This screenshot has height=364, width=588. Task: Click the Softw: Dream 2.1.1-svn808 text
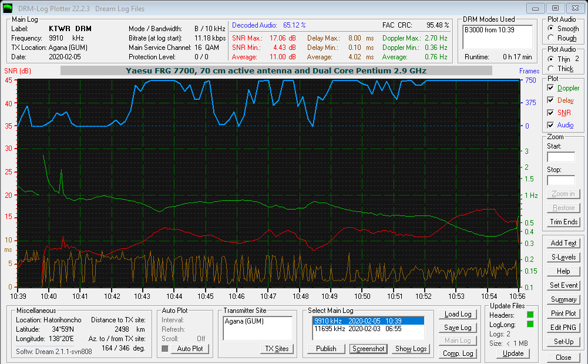coord(53,352)
